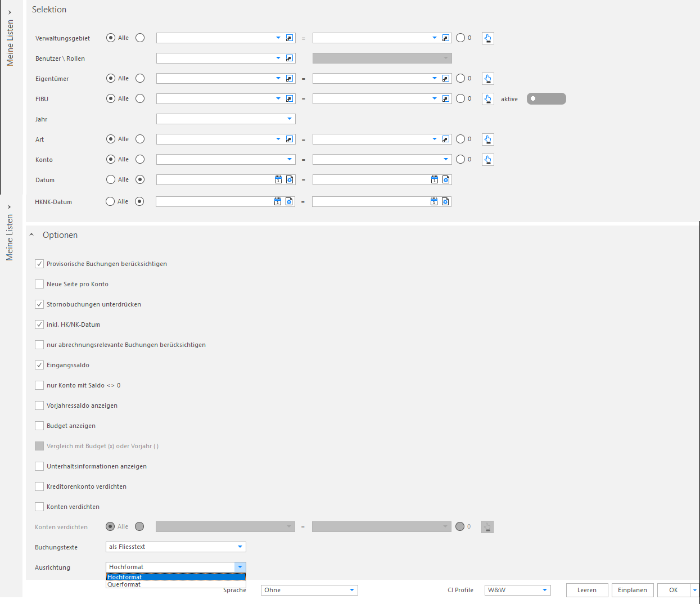Open lookup icon for FIBU from-field
This screenshot has height=604, width=700.
pos(290,99)
